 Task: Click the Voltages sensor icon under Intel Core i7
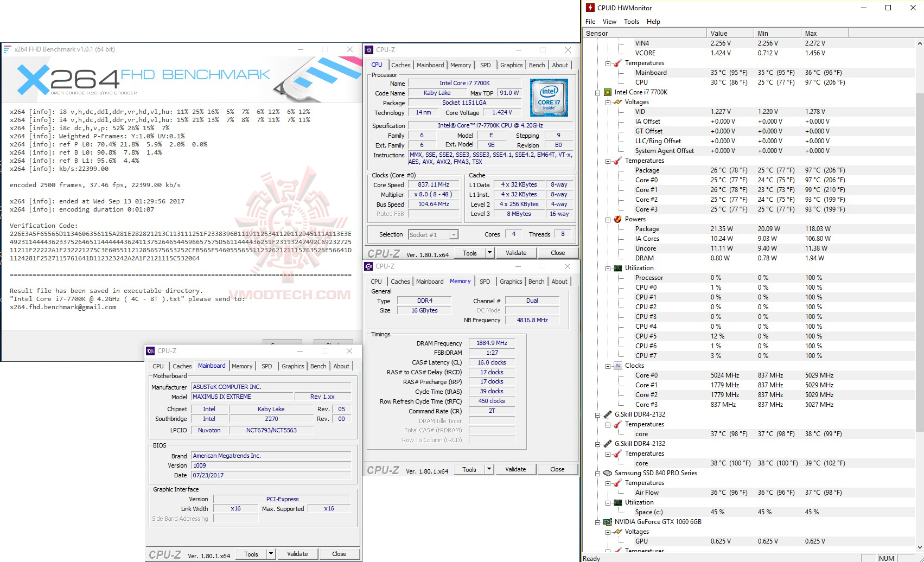tap(618, 102)
